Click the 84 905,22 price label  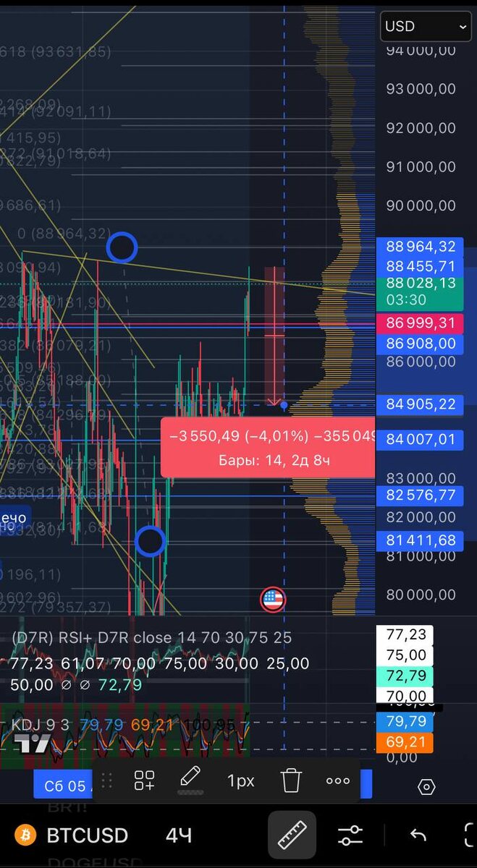[421, 404]
